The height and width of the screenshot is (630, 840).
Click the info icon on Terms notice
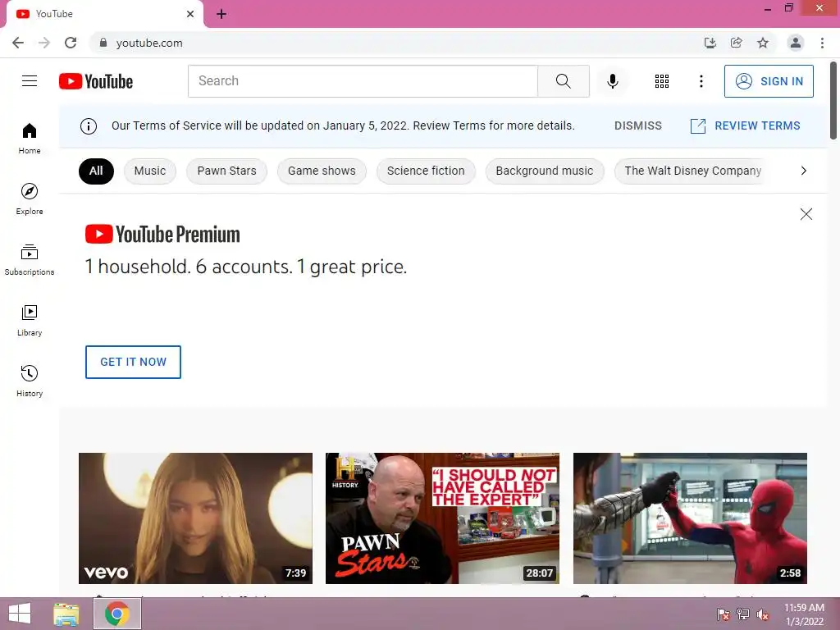(x=89, y=126)
